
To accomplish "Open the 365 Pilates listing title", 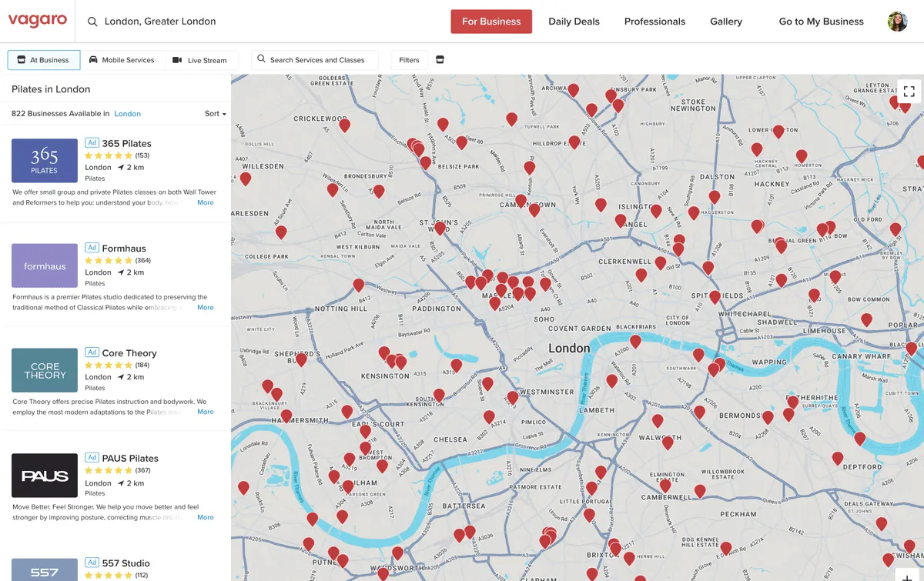I will [126, 143].
